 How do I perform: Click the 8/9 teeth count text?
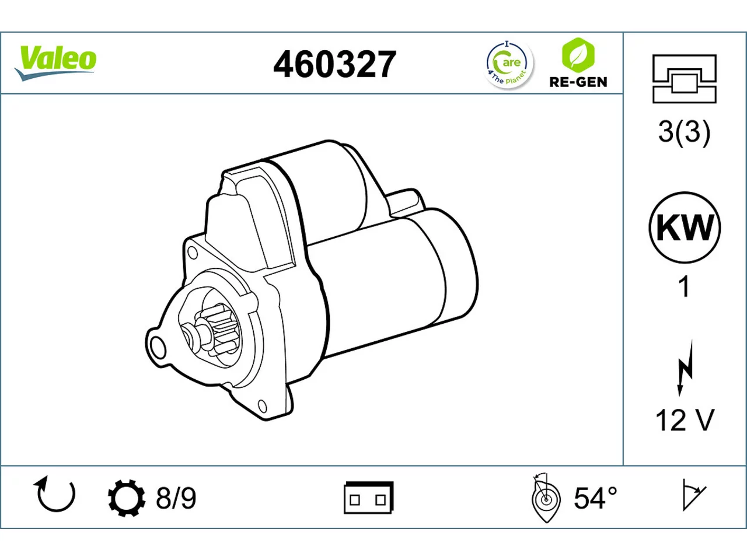click(x=176, y=498)
